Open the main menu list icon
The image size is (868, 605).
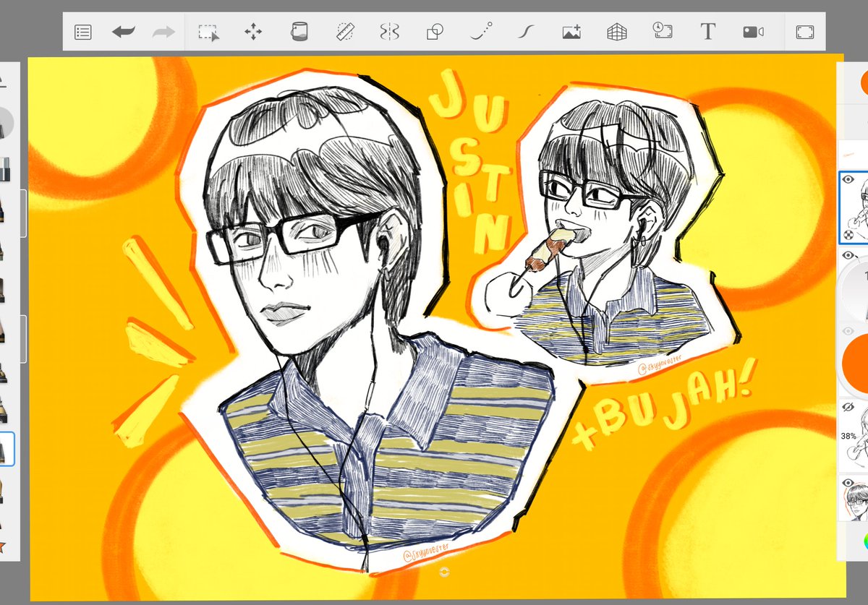point(83,33)
